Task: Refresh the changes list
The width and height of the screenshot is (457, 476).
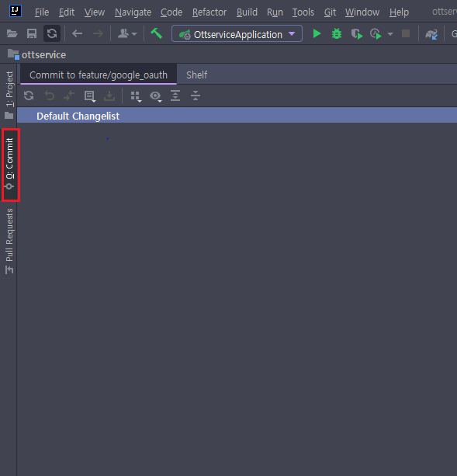Action: pyautogui.click(x=29, y=96)
